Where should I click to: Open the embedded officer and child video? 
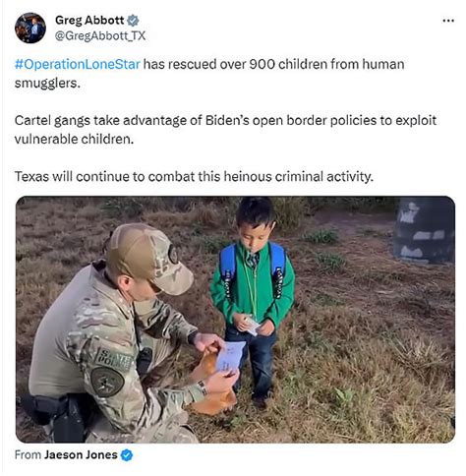coord(235,320)
